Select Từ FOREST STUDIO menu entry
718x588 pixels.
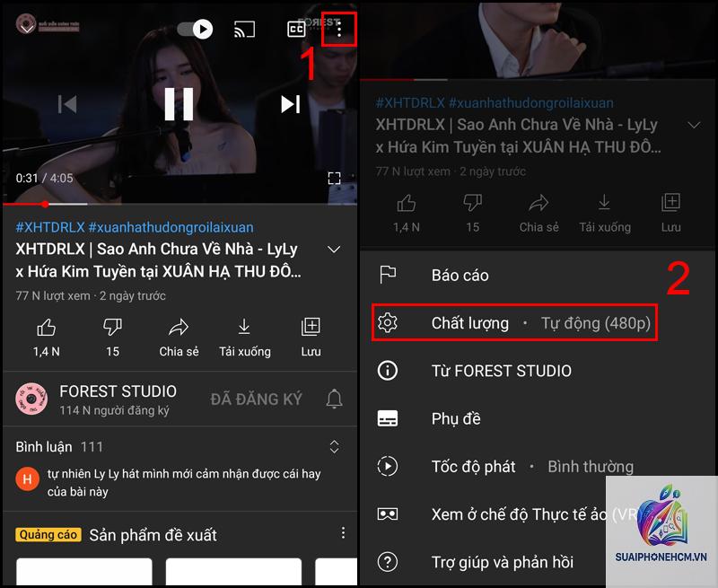tap(538, 371)
